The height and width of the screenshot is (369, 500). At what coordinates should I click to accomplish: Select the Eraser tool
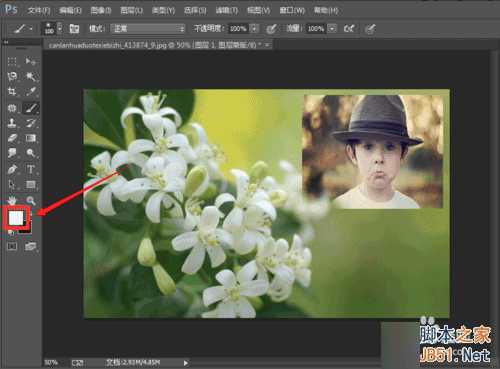point(12,138)
